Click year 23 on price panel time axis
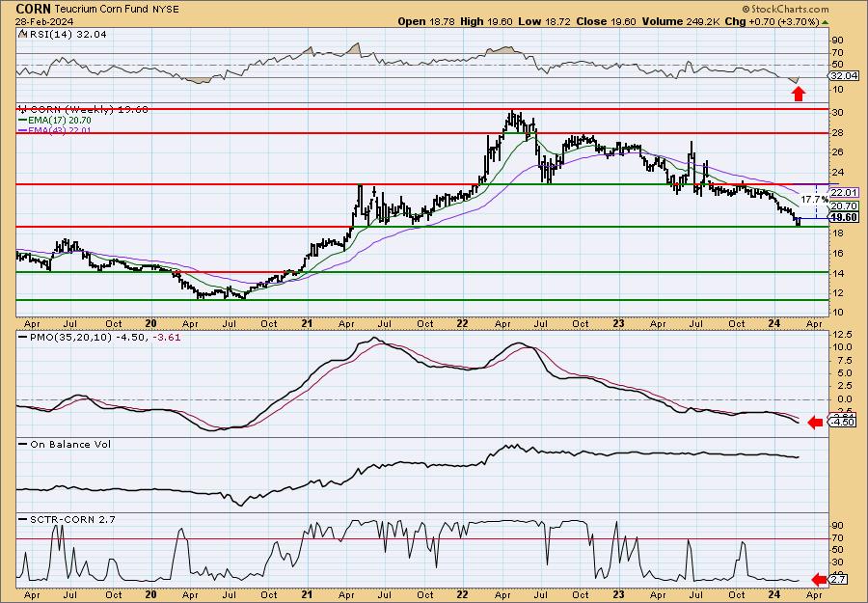This screenshot has width=868, height=603. pyautogui.click(x=619, y=324)
